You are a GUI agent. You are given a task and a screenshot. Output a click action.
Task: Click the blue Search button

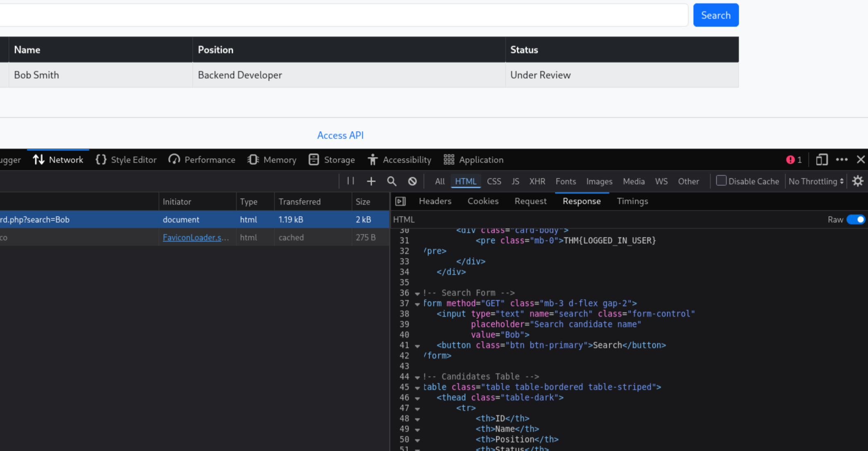click(x=716, y=15)
